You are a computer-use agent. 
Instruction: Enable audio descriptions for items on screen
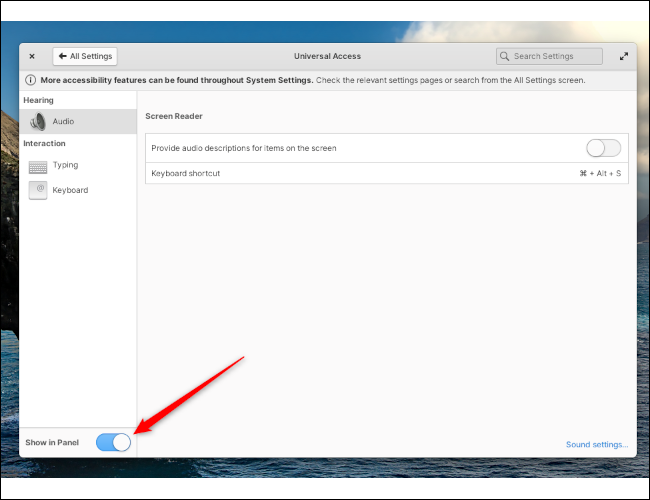(x=603, y=148)
